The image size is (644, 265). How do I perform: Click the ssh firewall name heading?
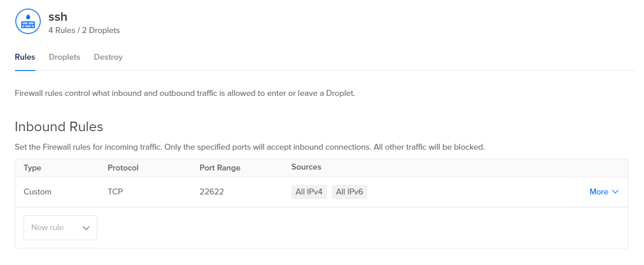coord(58,17)
